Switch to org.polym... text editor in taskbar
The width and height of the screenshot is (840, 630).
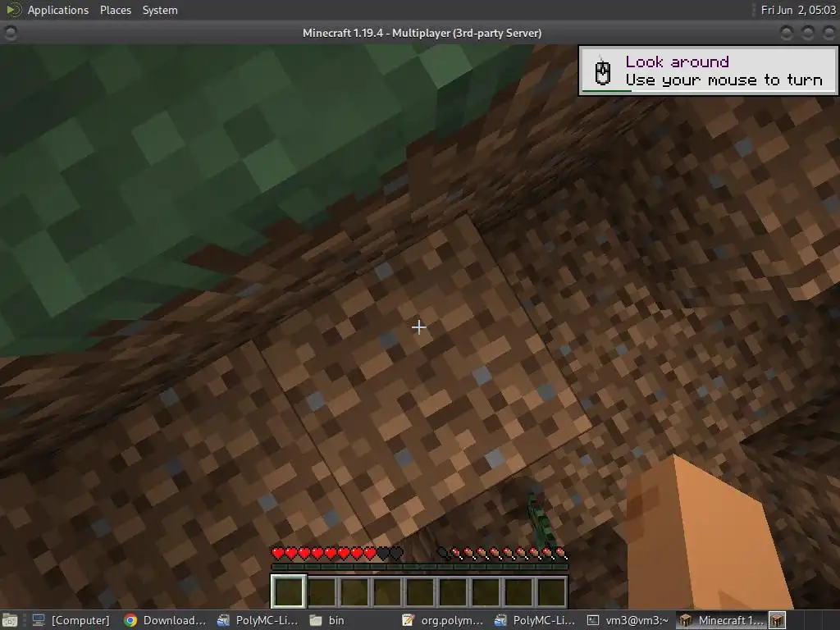point(442,620)
